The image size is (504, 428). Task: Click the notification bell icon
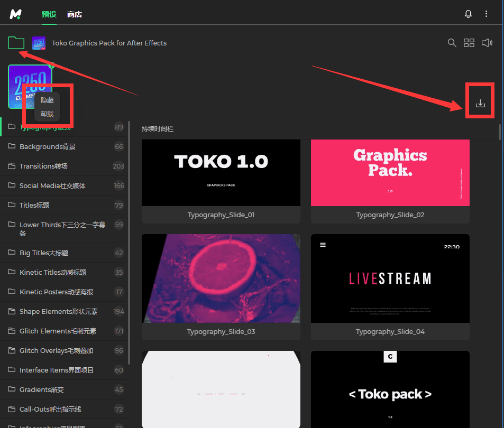click(468, 14)
